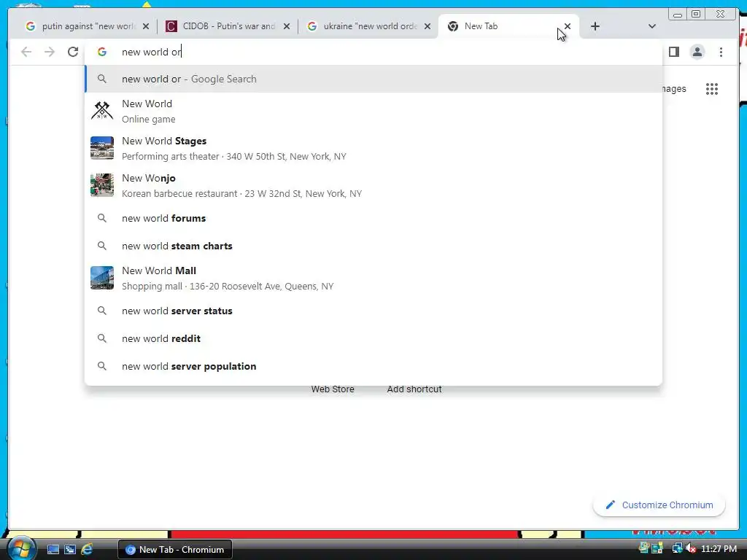
Task: Click the network tray icon
Action: tap(677, 548)
